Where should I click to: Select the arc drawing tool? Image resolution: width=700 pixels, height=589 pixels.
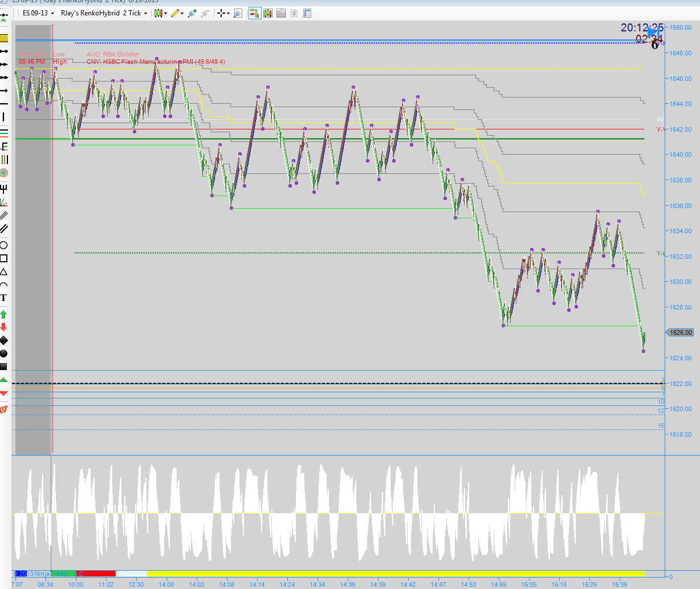coord(4,285)
